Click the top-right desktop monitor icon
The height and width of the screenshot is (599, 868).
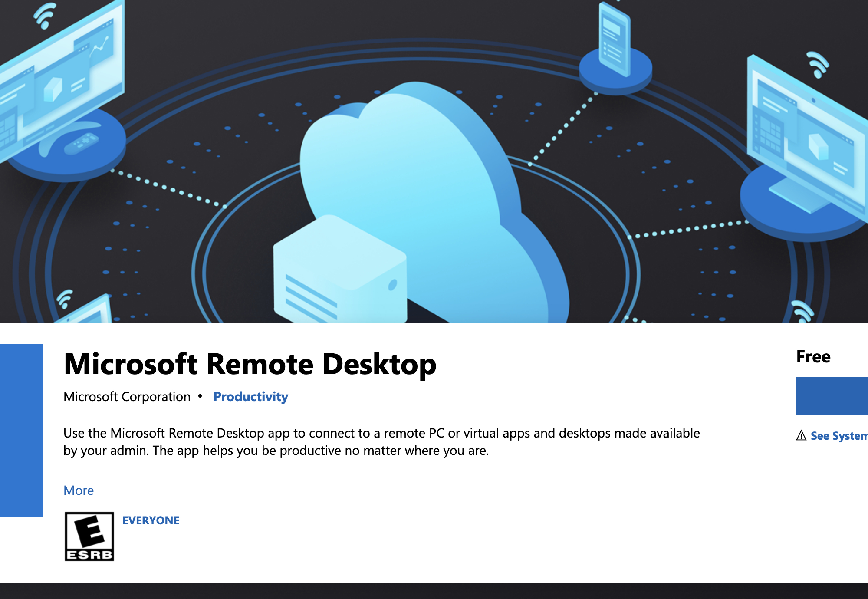pos(798,132)
